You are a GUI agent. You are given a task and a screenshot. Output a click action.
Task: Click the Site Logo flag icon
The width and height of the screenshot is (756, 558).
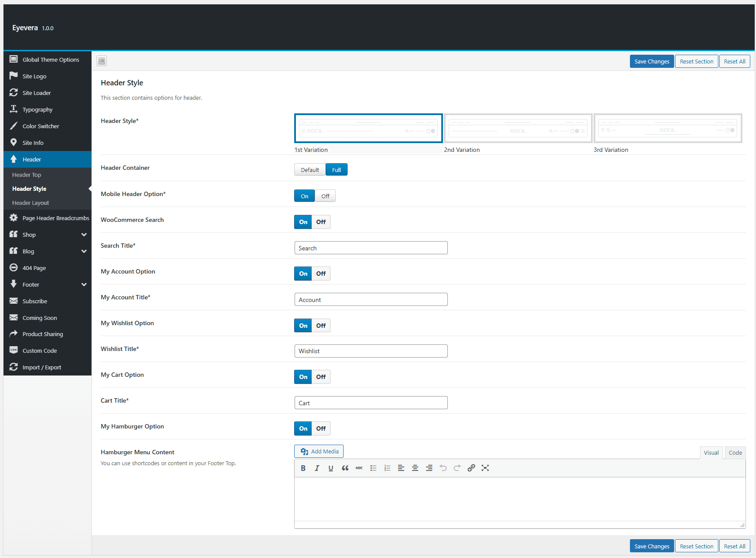14,76
